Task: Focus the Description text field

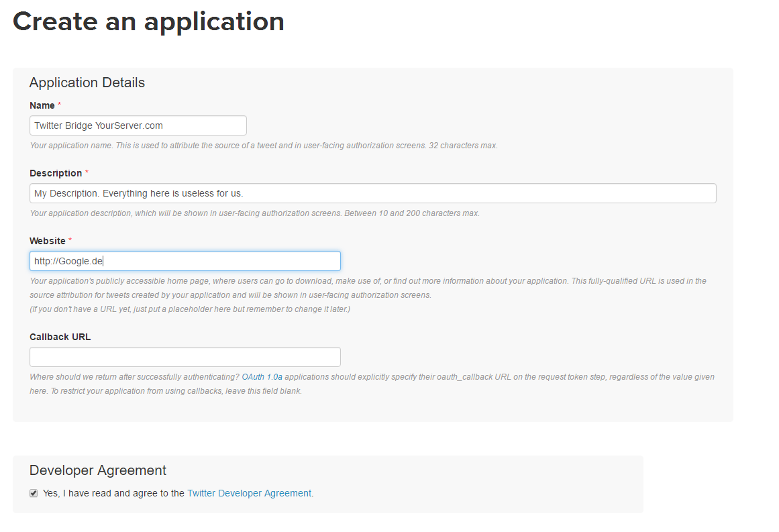Action: tap(372, 193)
